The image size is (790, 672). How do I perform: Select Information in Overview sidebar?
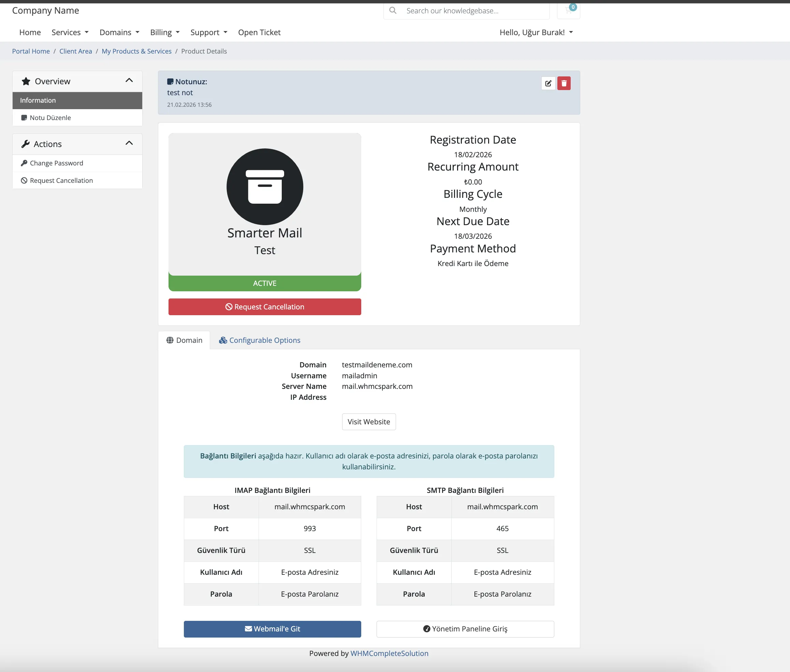pos(77,100)
